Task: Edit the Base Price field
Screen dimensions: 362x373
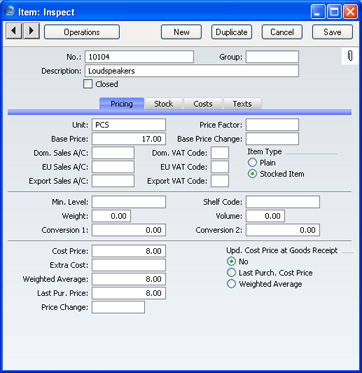Action: 129,139
